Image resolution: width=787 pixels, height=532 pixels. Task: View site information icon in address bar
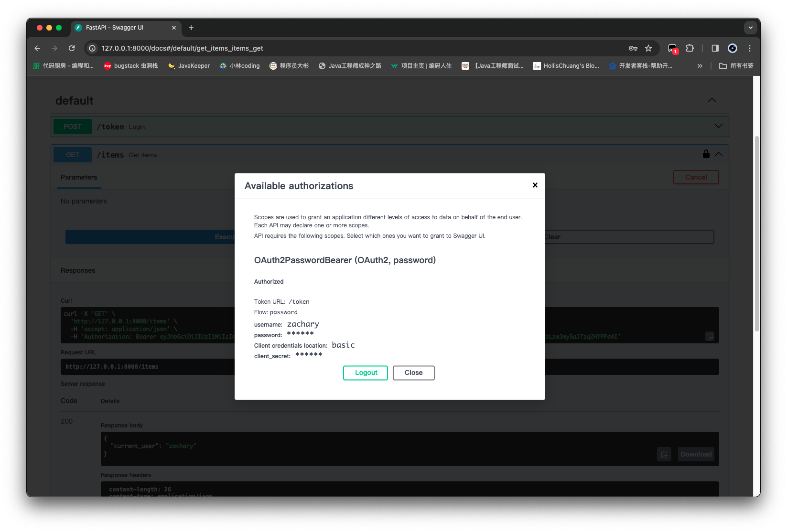click(x=93, y=48)
